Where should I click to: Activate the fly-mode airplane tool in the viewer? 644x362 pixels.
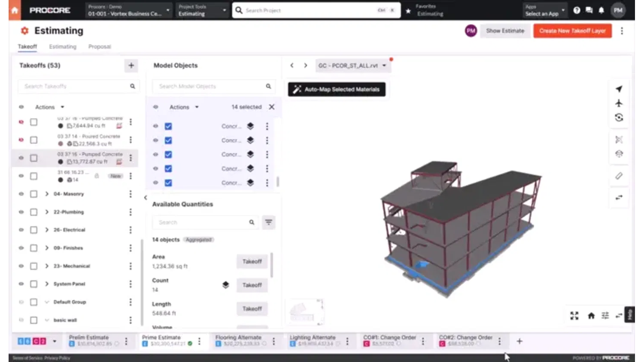(619, 103)
